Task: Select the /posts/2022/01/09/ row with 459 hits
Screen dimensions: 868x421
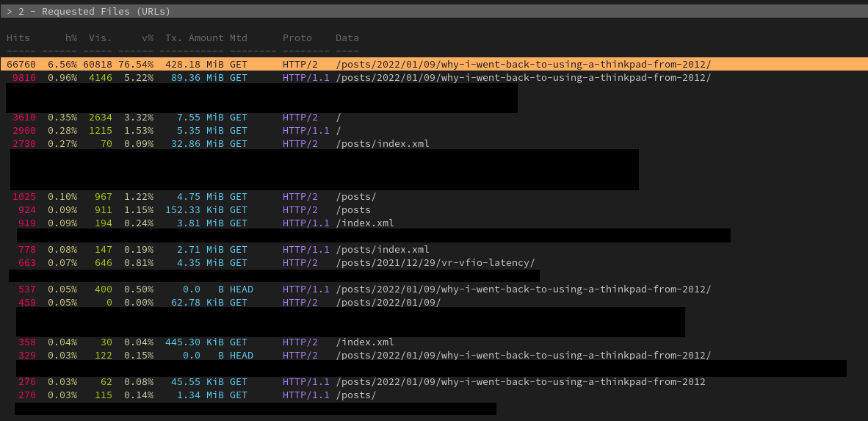Action: (x=388, y=302)
